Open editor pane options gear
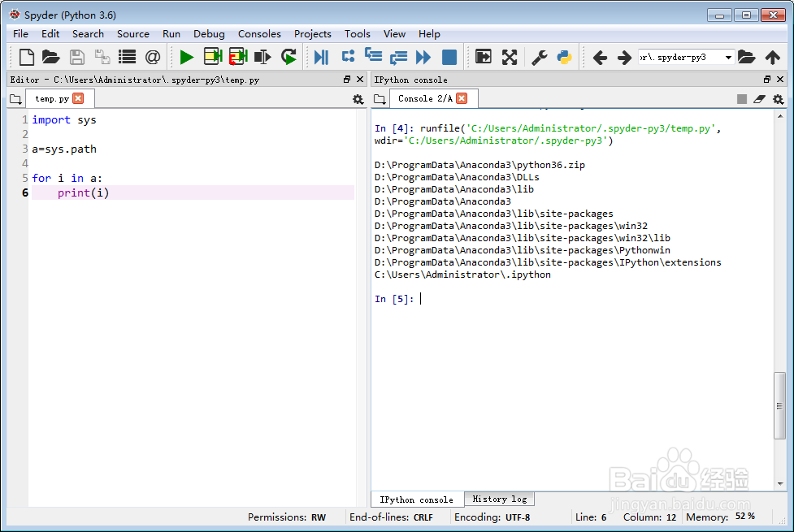This screenshot has height=532, width=794. pyautogui.click(x=358, y=99)
